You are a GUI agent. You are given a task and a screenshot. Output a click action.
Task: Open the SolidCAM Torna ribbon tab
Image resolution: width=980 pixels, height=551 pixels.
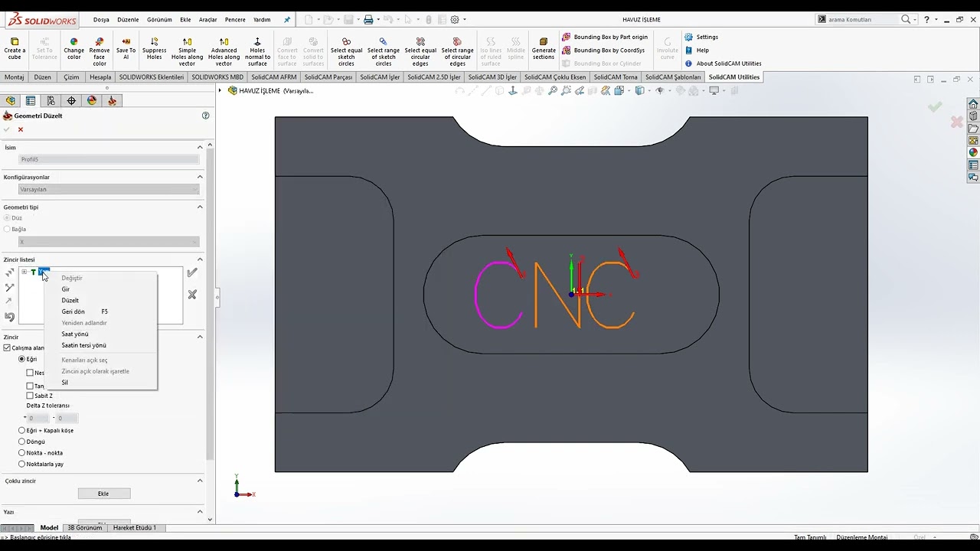(615, 77)
